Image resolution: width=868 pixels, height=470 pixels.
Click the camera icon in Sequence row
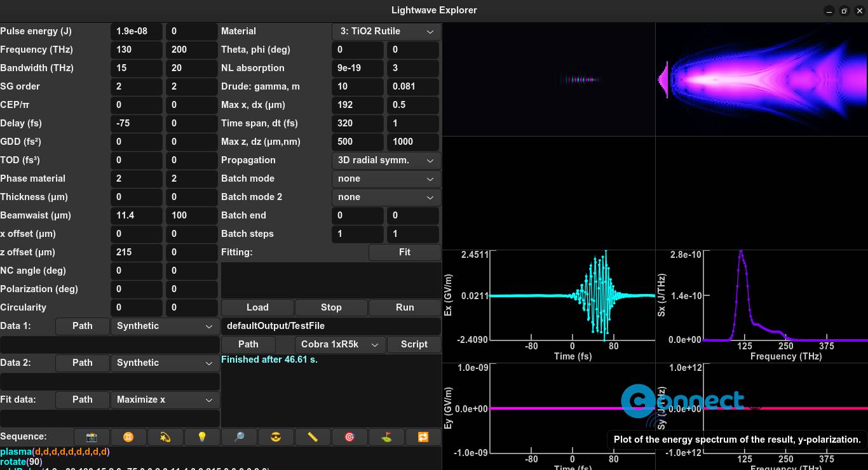point(92,437)
